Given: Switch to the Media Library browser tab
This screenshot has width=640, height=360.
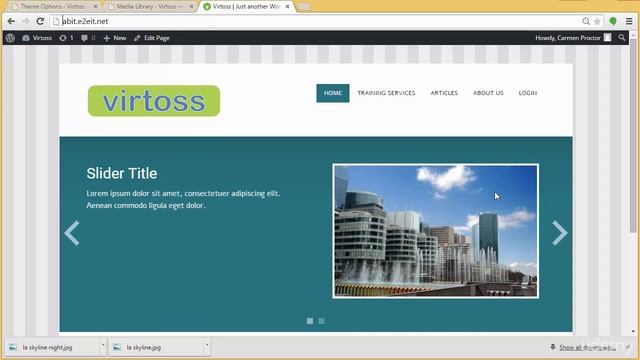Looking at the screenshot, I should click(x=149, y=7).
